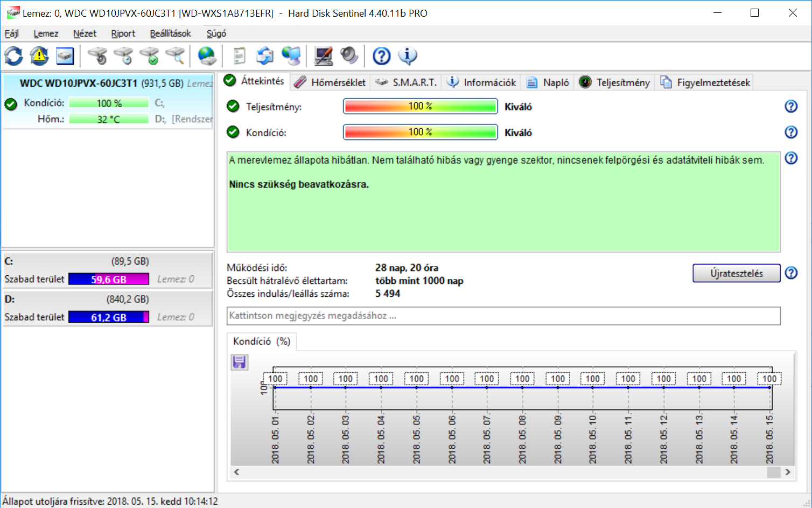Switch to the Információk tab
Screen dimensions: 812x508
click(481, 82)
